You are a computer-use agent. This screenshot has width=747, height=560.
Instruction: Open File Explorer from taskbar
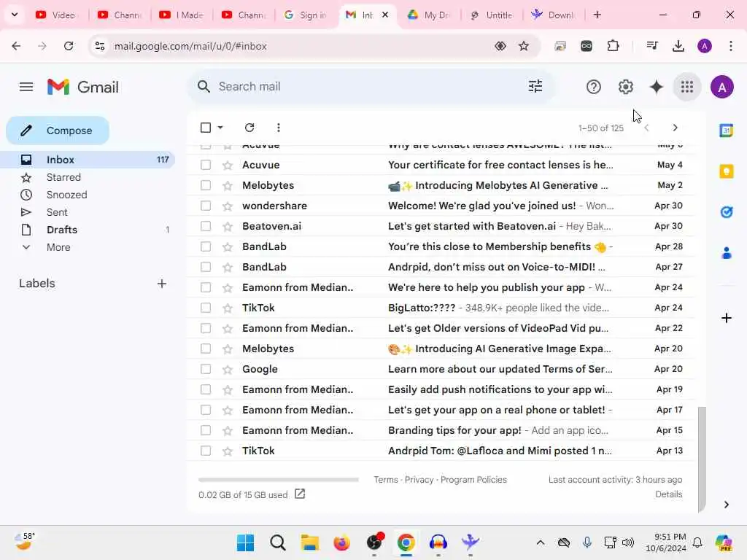coord(309,542)
